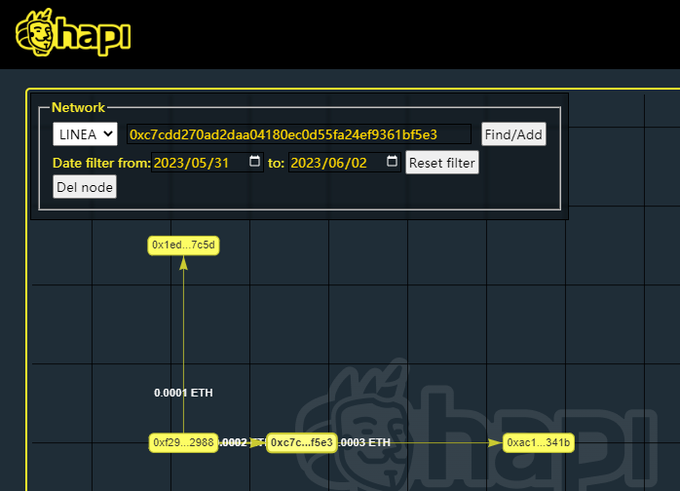This screenshot has height=491, width=680.
Task: Click the .0003 ETH edge label
Action: pyautogui.click(x=365, y=442)
